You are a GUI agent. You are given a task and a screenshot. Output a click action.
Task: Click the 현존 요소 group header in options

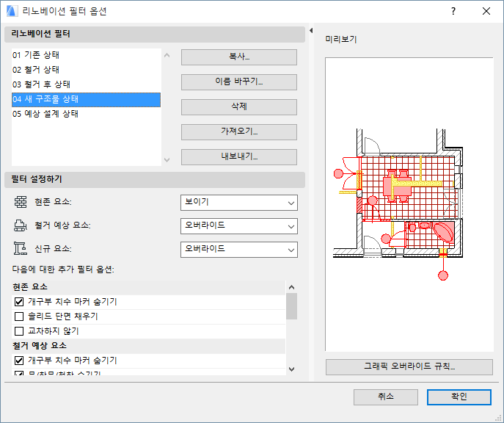tap(148, 287)
